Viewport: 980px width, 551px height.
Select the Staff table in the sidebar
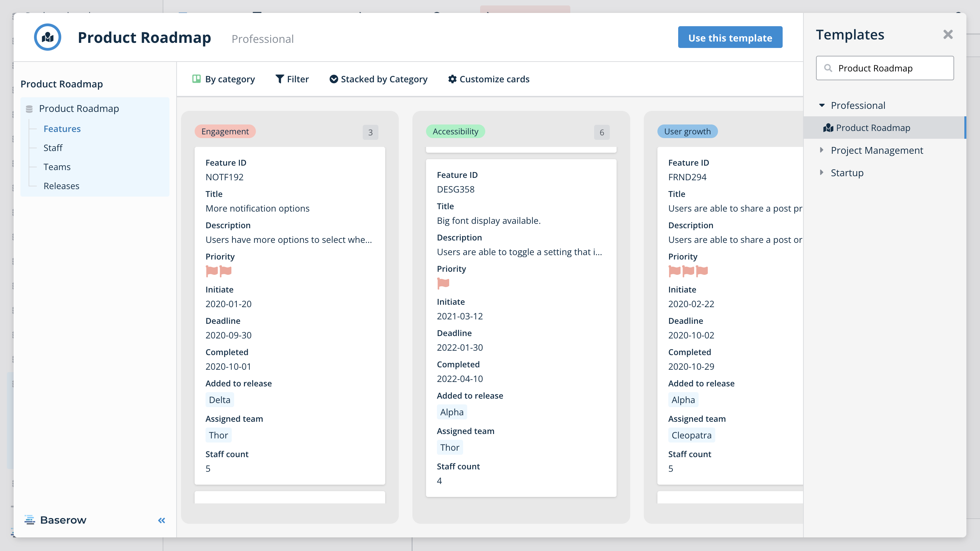pyautogui.click(x=53, y=148)
